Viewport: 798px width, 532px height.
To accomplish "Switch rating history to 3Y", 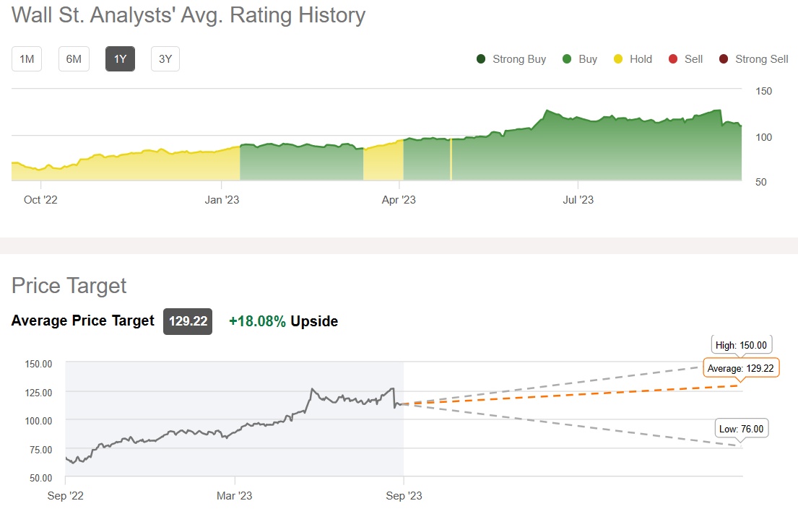I will 165,59.
